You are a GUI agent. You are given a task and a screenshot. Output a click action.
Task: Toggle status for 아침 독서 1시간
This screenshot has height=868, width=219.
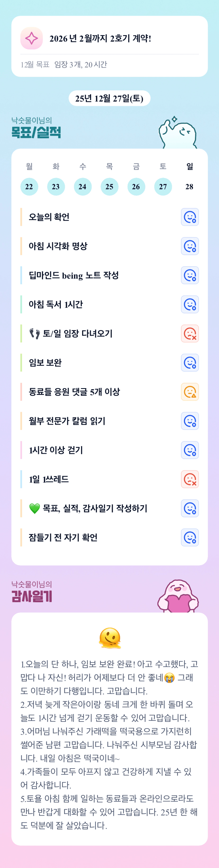[x=190, y=305]
